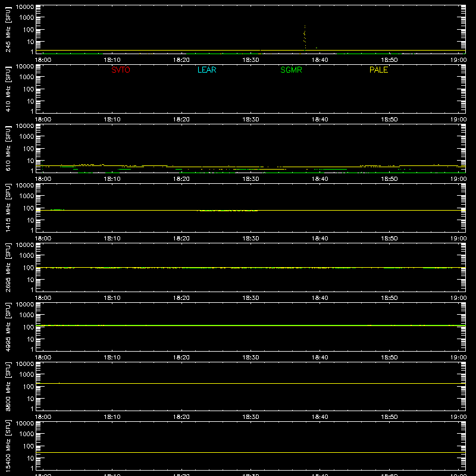This screenshot has height=476, width=476.
Task: Click 18:00 time label below 1415 MHz plot
Action: [43, 239]
